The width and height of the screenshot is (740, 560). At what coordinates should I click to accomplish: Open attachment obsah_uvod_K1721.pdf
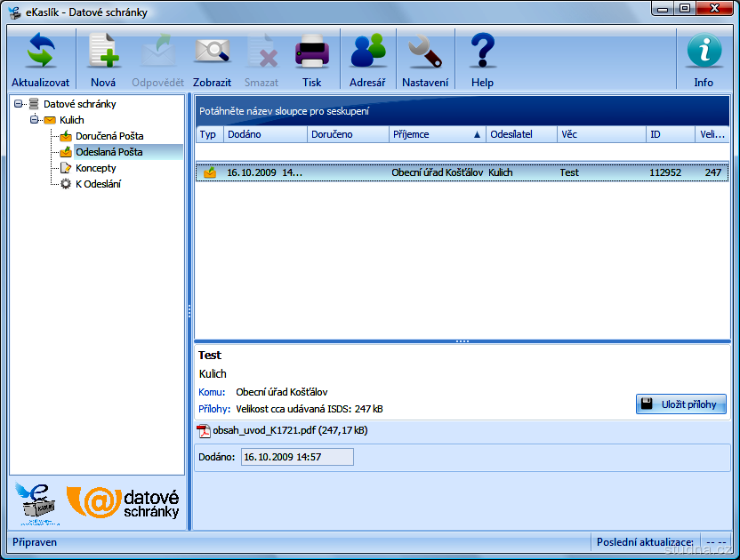tap(282, 430)
